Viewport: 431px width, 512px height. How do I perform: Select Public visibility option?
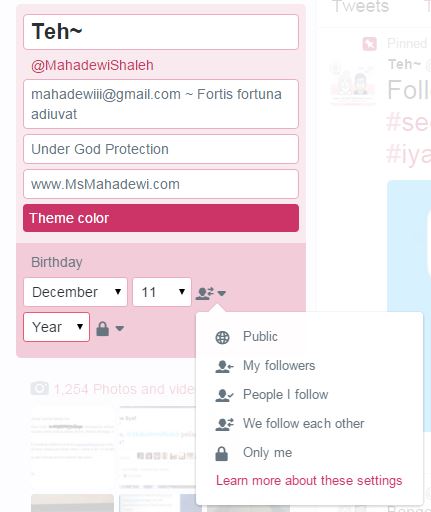click(260, 337)
